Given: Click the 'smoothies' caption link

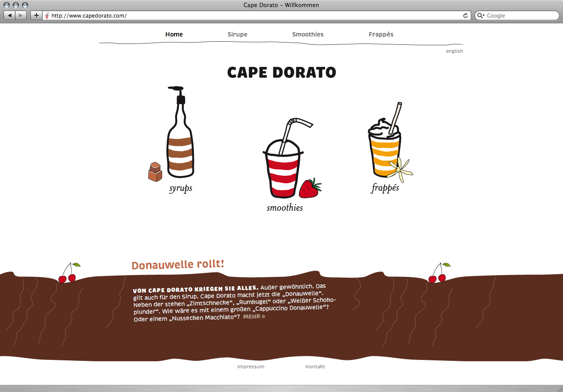Looking at the screenshot, I should coord(285,207).
